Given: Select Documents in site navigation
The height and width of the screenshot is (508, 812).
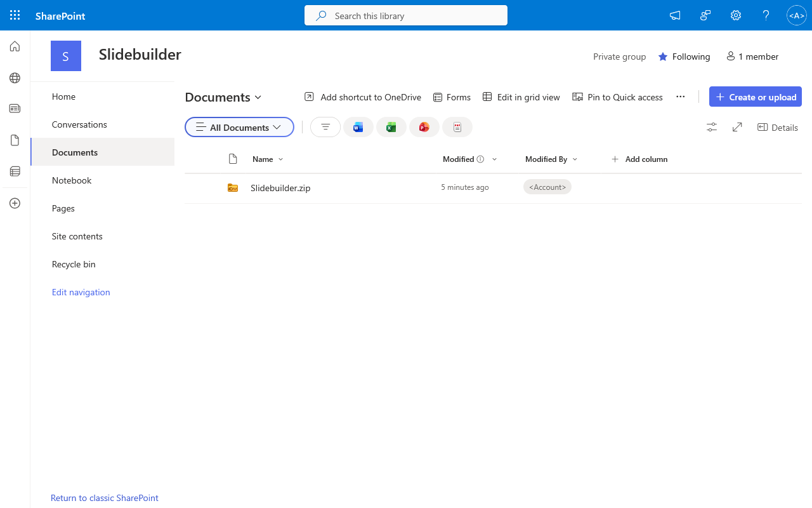Looking at the screenshot, I should tap(103, 152).
